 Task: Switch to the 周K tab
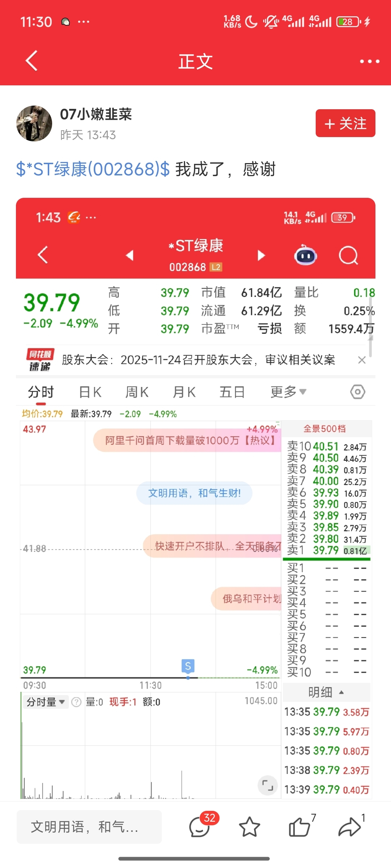(x=137, y=392)
